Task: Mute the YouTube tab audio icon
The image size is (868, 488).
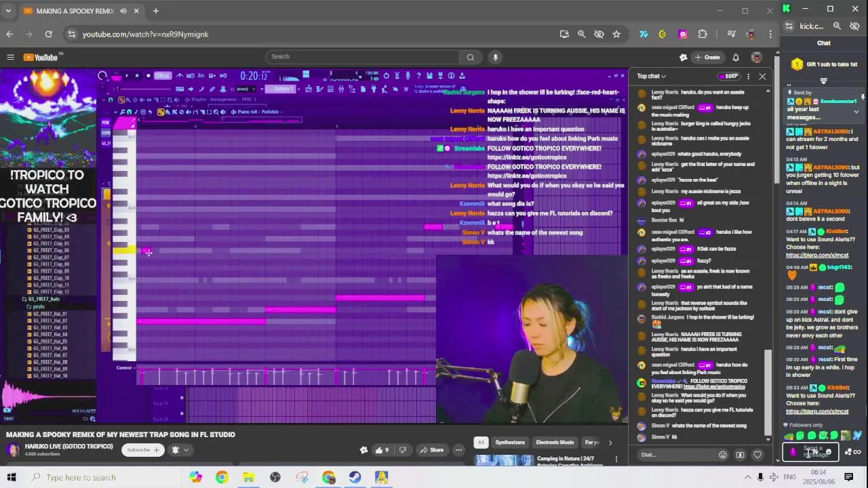Action: [x=123, y=11]
